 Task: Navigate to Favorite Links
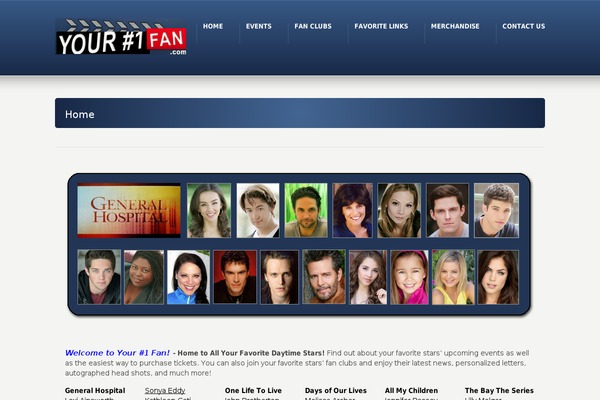click(x=381, y=26)
